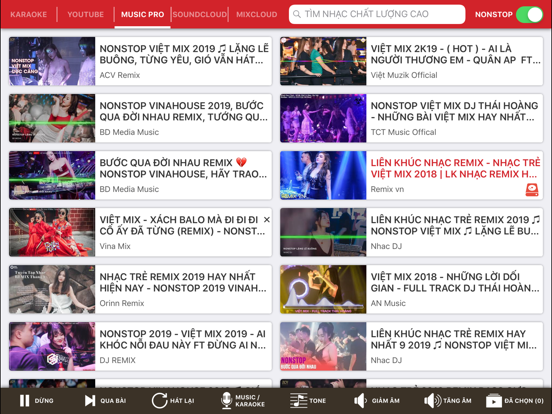This screenshot has width=552, height=414.
Task: Play title Nonstop Việt Mix DJ Thái Hoàng
Action: tap(454, 111)
